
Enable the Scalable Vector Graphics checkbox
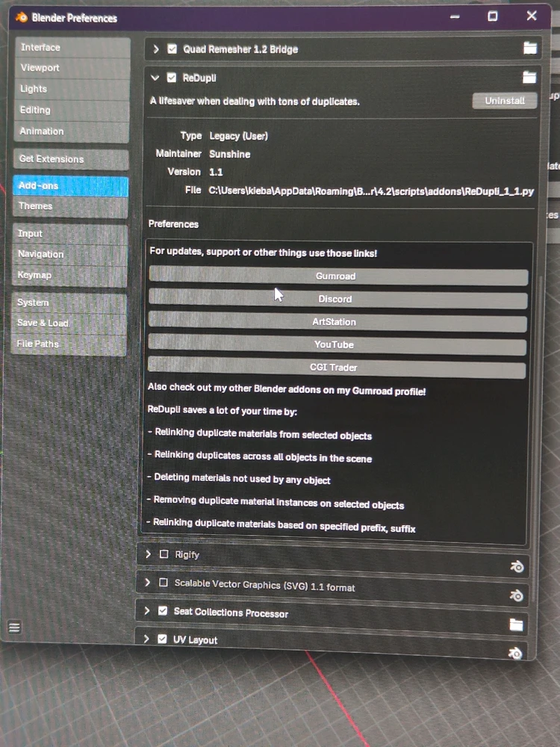click(164, 583)
